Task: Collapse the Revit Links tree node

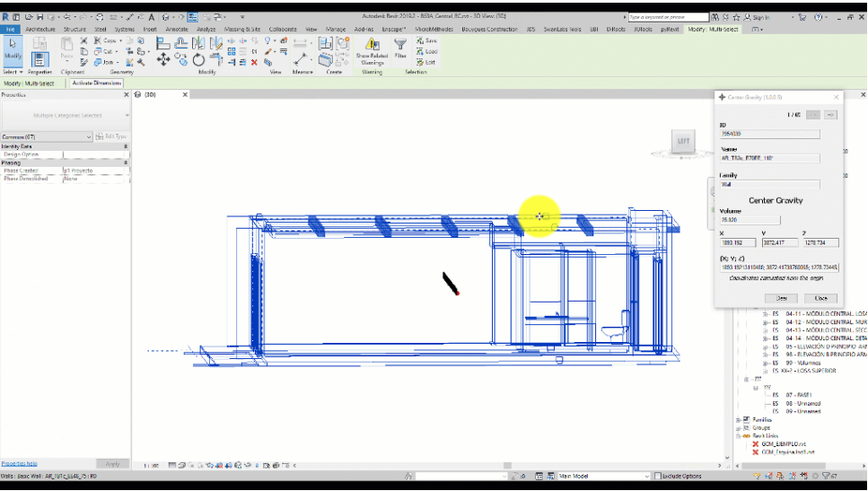Action: pos(739,436)
